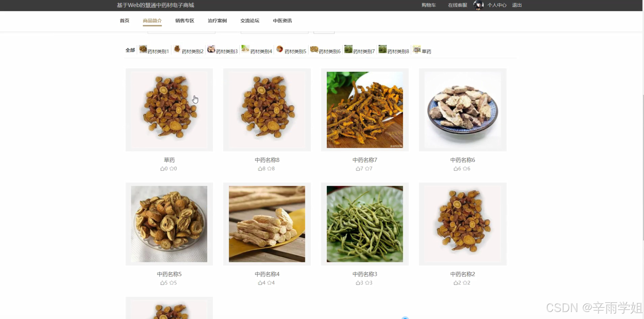
Task: Click thumbs-up icon under 中药名称5
Action: coord(162,283)
